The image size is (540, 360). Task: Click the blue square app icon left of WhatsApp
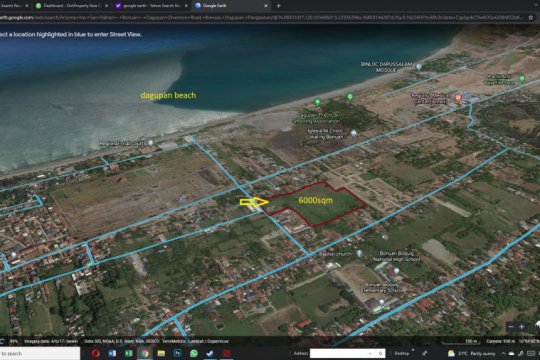tap(178, 353)
